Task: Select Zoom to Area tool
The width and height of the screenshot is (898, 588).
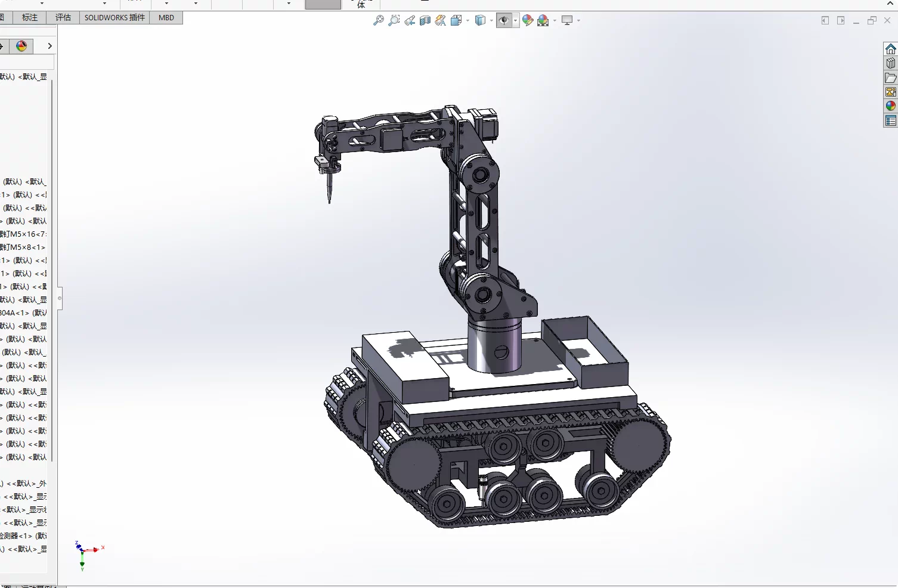Action: click(x=394, y=20)
